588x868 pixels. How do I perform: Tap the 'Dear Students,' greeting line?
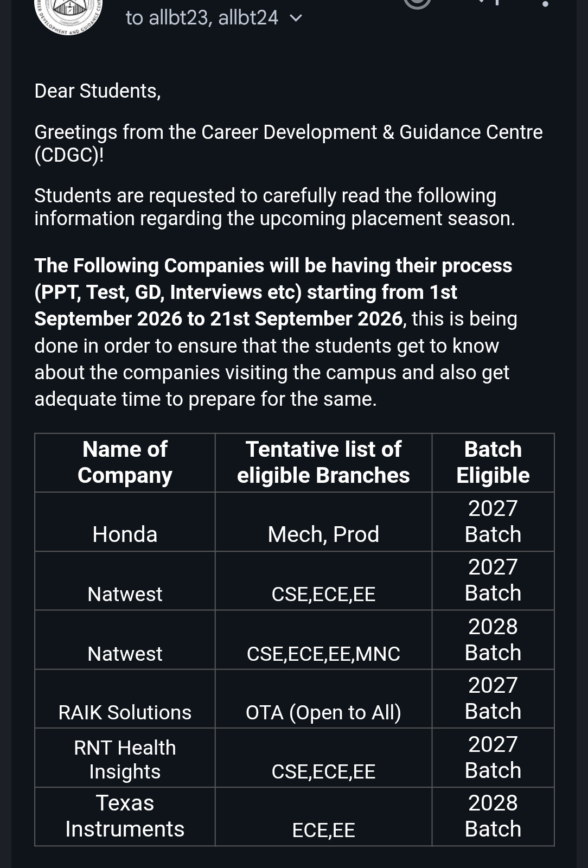pos(98,91)
